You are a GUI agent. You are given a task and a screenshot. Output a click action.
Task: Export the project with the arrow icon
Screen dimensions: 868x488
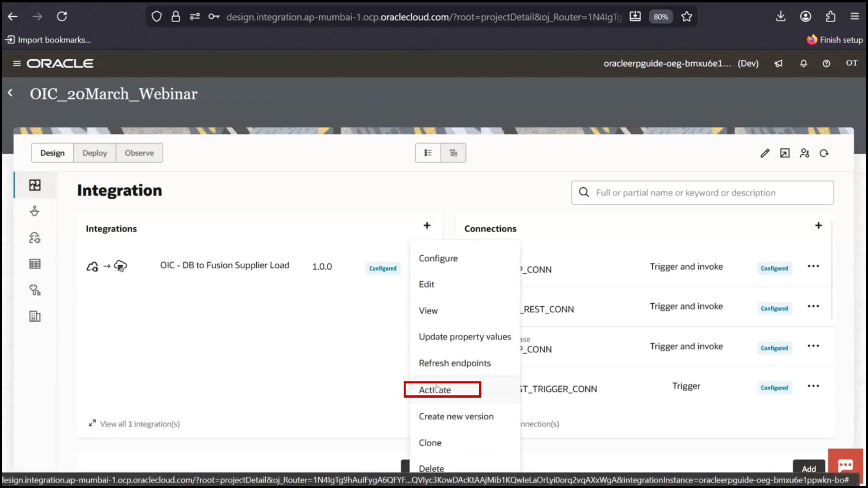tap(785, 153)
